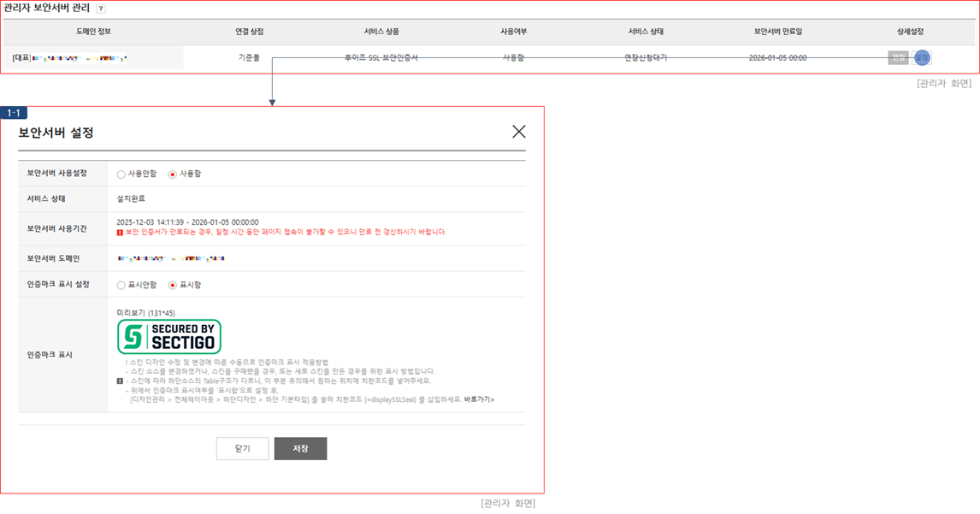Select 사용안함 for 보안서버 사용설정
The image size is (980, 514).
pos(121,174)
